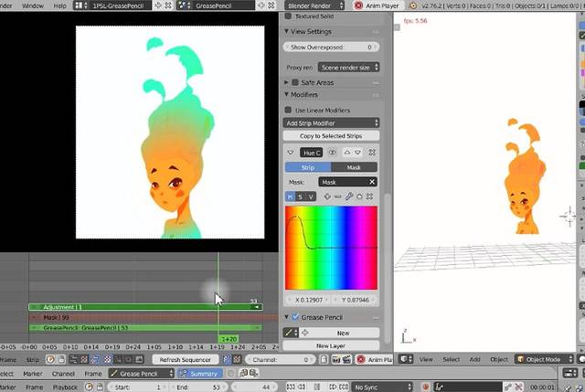Viewport: 585px width, 392px height.
Task: Toggle the Textured Solid checkbox
Action: (288, 16)
